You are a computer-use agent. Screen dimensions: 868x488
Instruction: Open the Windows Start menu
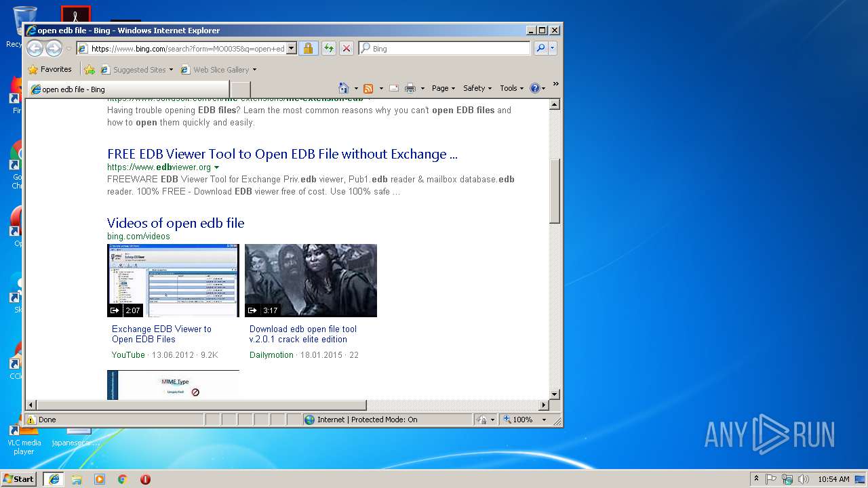(19, 479)
